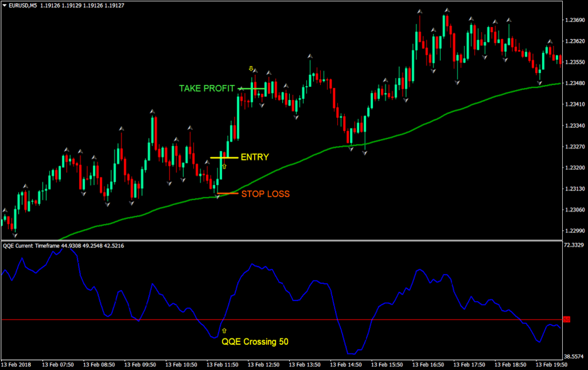
Task: Click the EURUSD,M5 chart title text
Action: click(27, 6)
